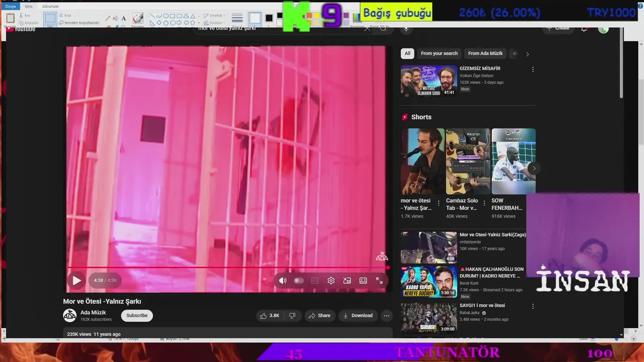
Task: Open the Dosya menu in Paint
Action: coord(11,6)
